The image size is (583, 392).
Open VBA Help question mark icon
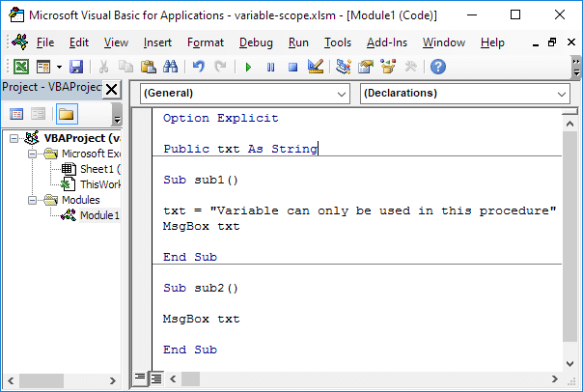[x=438, y=67]
